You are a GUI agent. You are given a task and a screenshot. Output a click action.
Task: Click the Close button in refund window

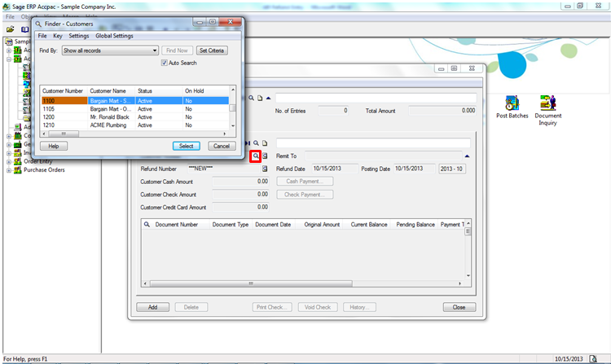pos(459,307)
